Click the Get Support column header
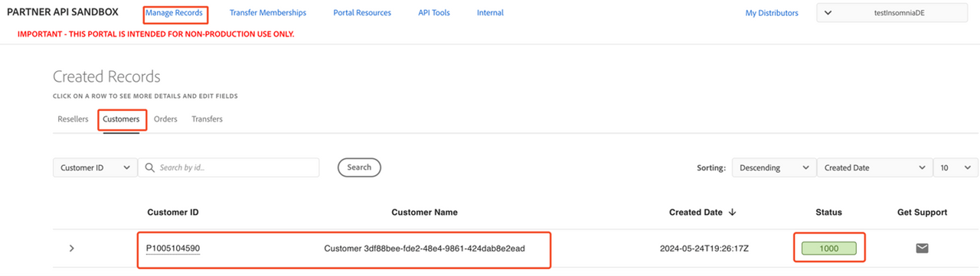Viewport: 980px width, 276px height. tap(922, 212)
